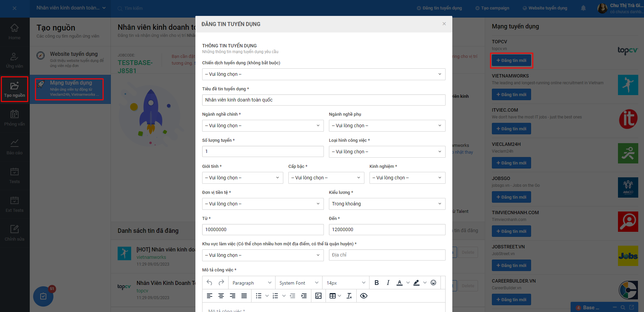Expand the Ngành nghề phụ dropdown

point(387,126)
